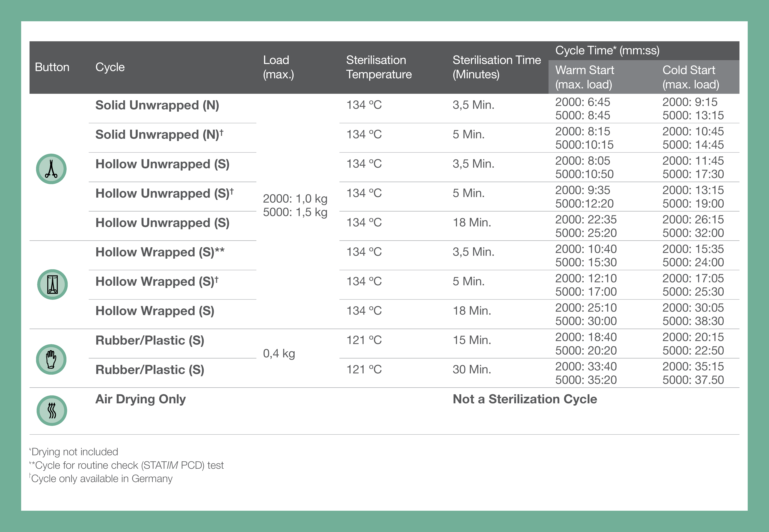Click the Air Drying Only label

pyautogui.click(x=140, y=399)
